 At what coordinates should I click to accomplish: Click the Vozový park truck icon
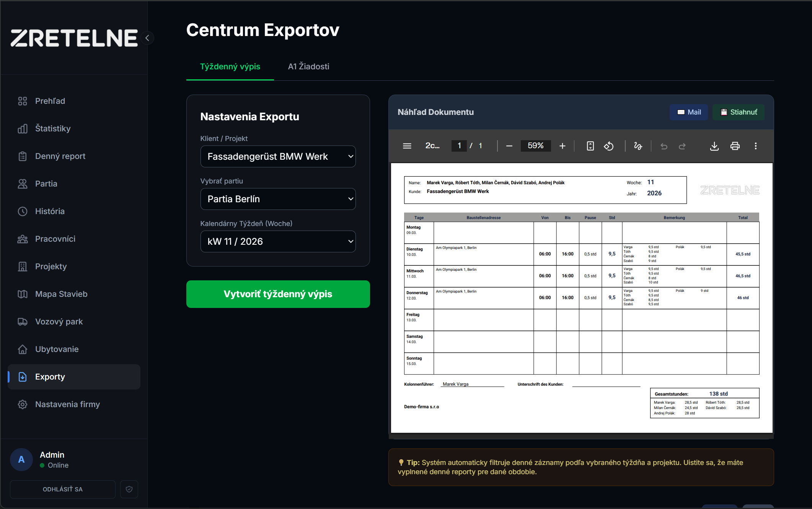point(23,322)
